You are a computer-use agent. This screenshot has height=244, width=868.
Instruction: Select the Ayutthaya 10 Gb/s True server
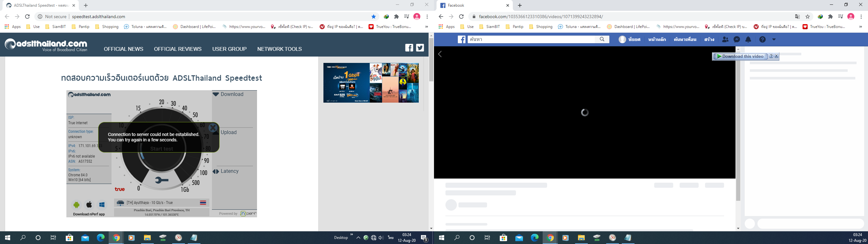(162, 203)
